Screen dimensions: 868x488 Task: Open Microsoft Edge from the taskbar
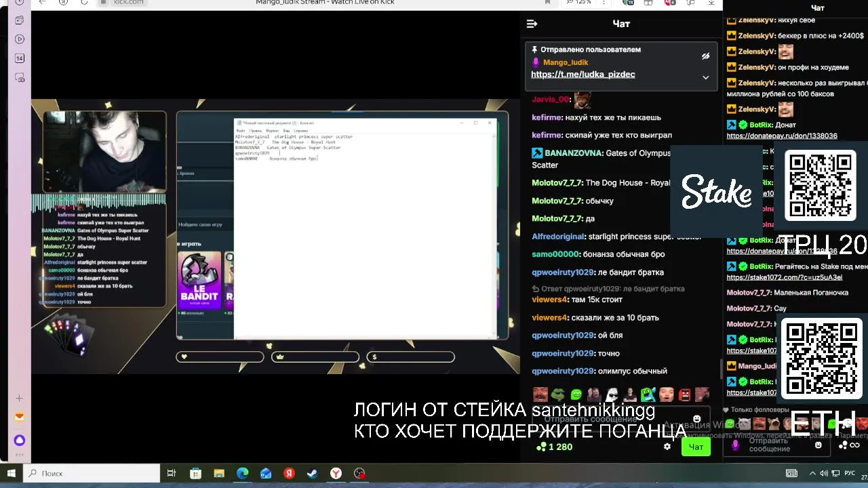[x=242, y=473]
